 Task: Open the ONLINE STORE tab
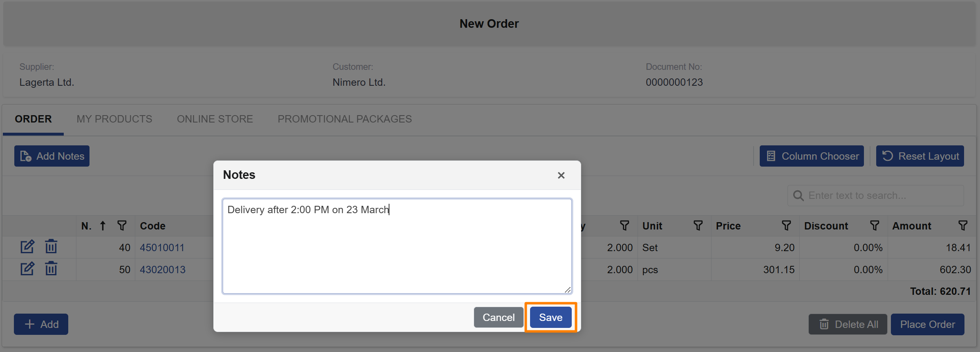point(215,119)
